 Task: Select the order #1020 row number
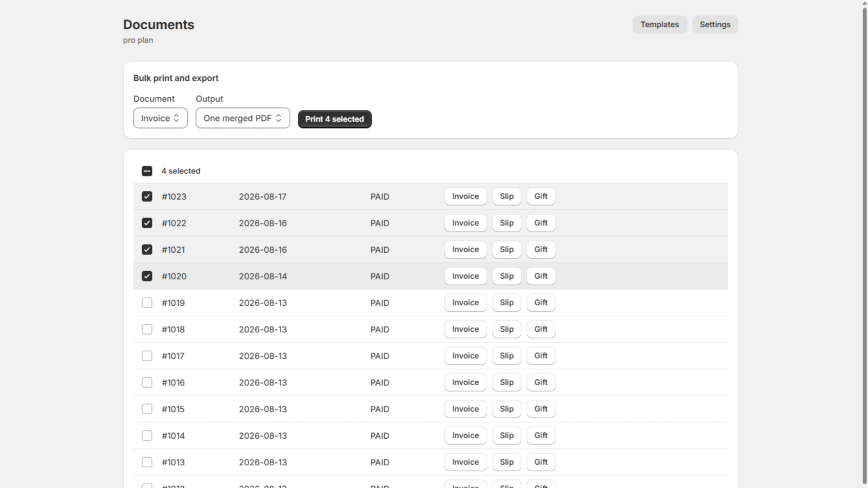click(174, 276)
